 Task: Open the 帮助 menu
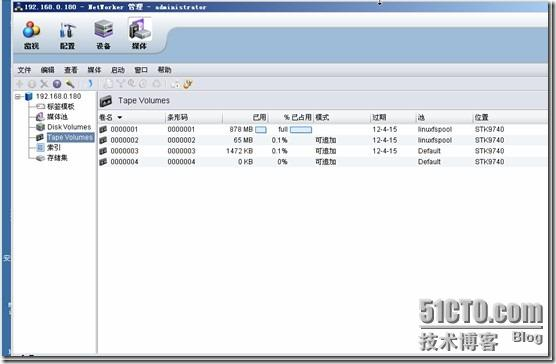[x=164, y=70]
